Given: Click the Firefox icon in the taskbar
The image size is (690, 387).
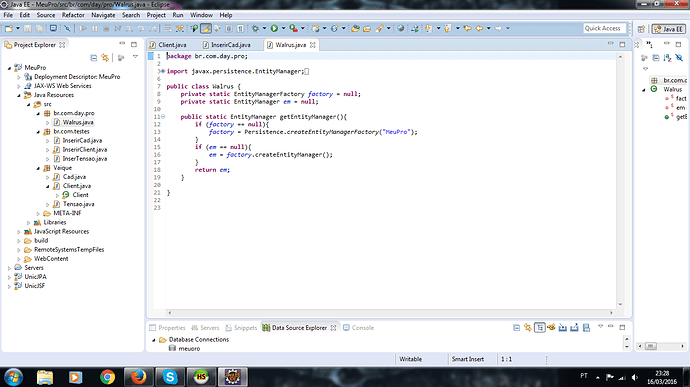Looking at the screenshot, I should (x=138, y=377).
